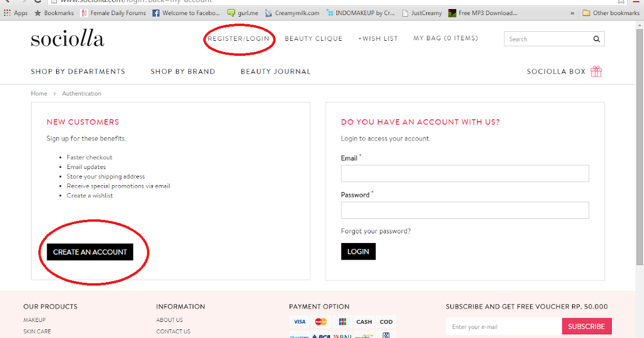Click the black Login button
Image resolution: width=644 pixels, height=338 pixels.
[358, 251]
